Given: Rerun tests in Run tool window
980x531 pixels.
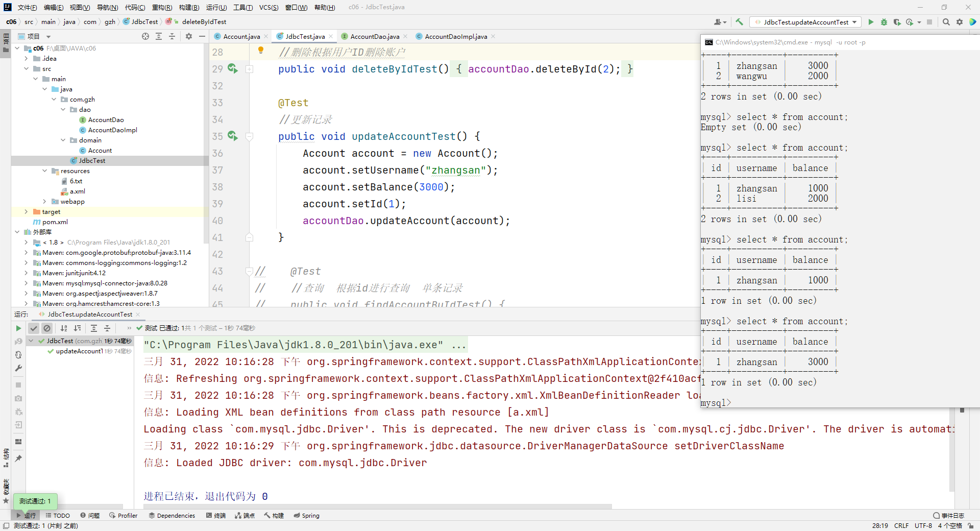Looking at the screenshot, I should [x=18, y=328].
